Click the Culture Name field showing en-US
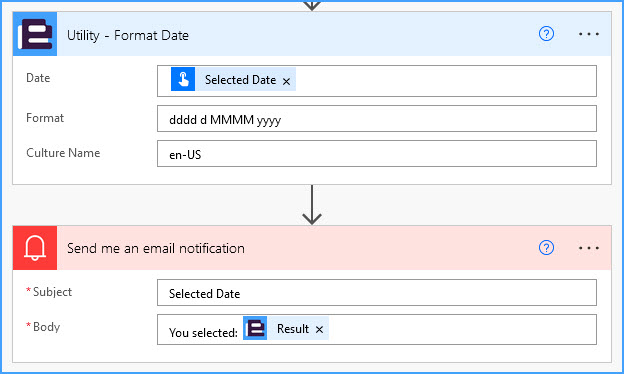The image size is (624, 374). 376,154
